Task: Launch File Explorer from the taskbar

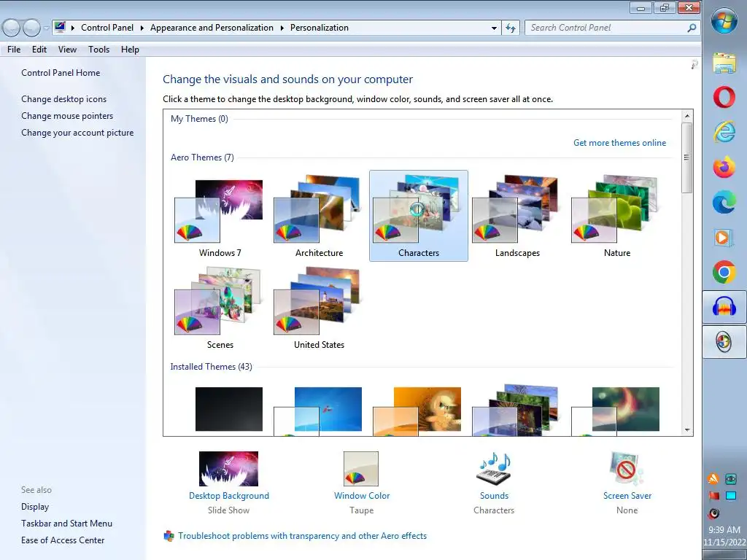Action: point(724,63)
